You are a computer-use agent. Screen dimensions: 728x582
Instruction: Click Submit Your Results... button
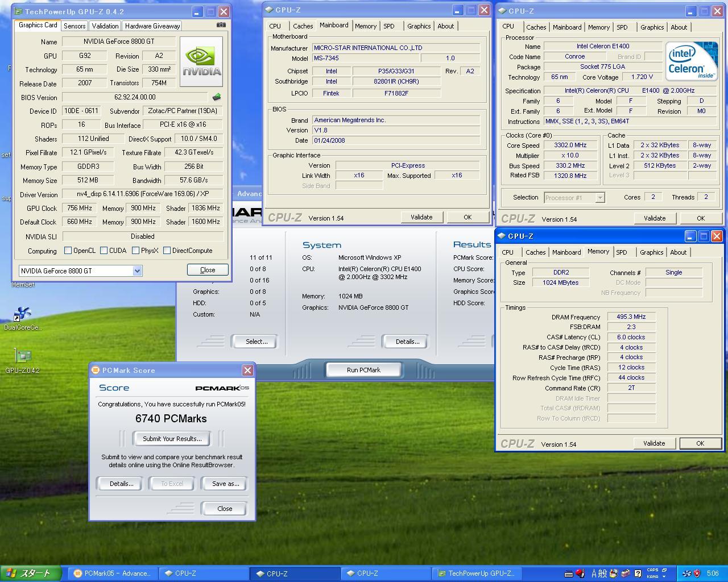(x=172, y=439)
